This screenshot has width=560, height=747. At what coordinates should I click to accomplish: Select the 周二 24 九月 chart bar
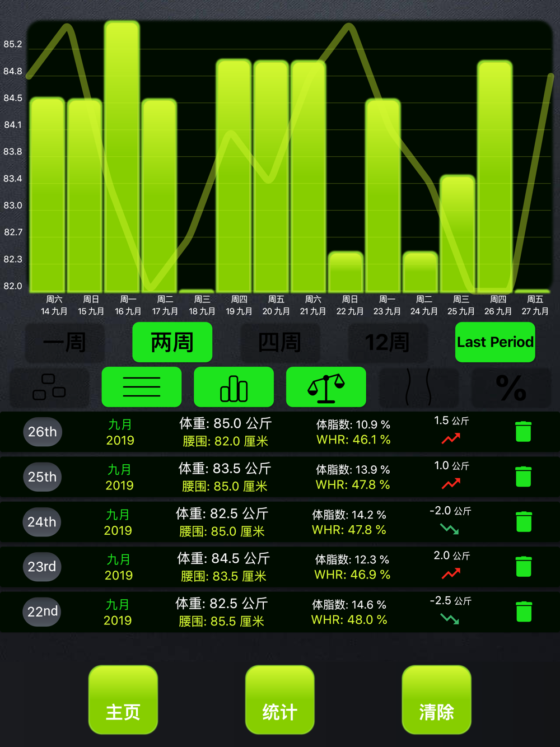click(x=421, y=272)
